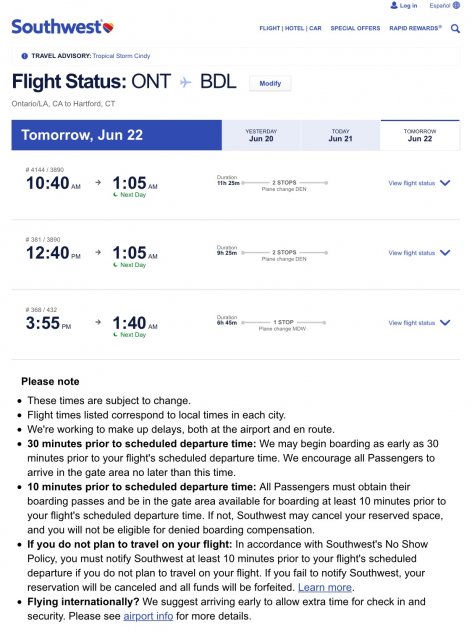The height and width of the screenshot is (640, 472).
Task: Open the airport info link
Action: [x=148, y=616]
